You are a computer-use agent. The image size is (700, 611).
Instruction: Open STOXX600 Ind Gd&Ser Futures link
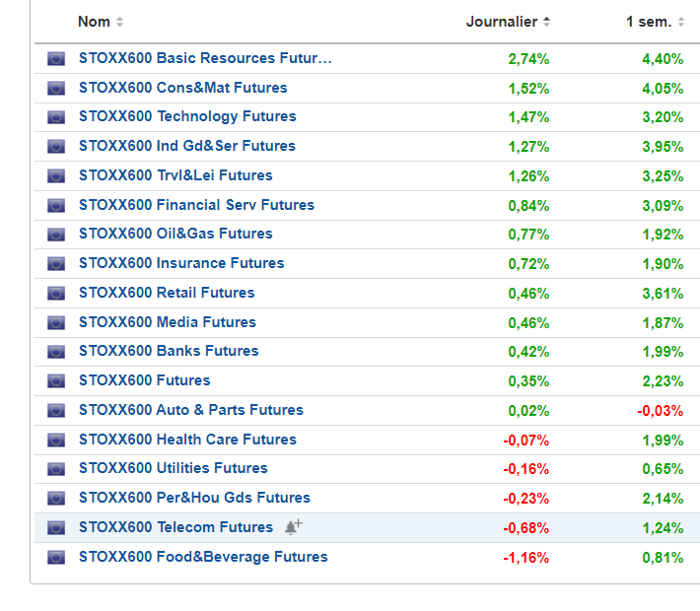[186, 146]
